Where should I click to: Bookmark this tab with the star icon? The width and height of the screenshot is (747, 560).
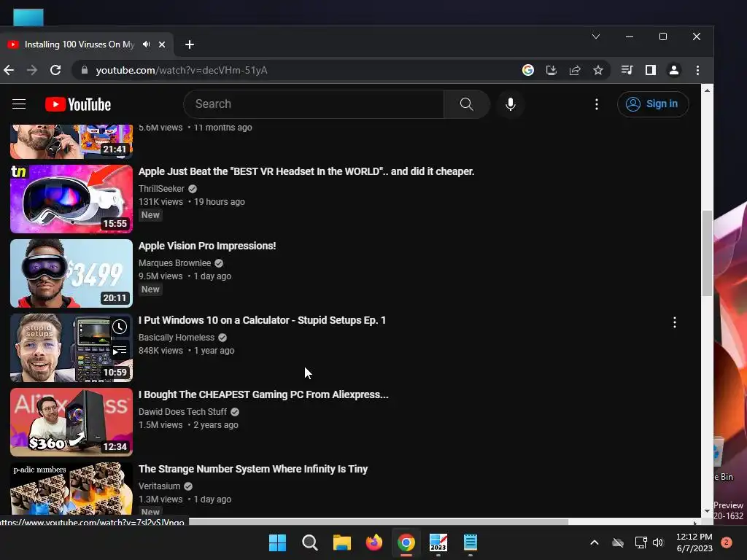click(x=598, y=70)
